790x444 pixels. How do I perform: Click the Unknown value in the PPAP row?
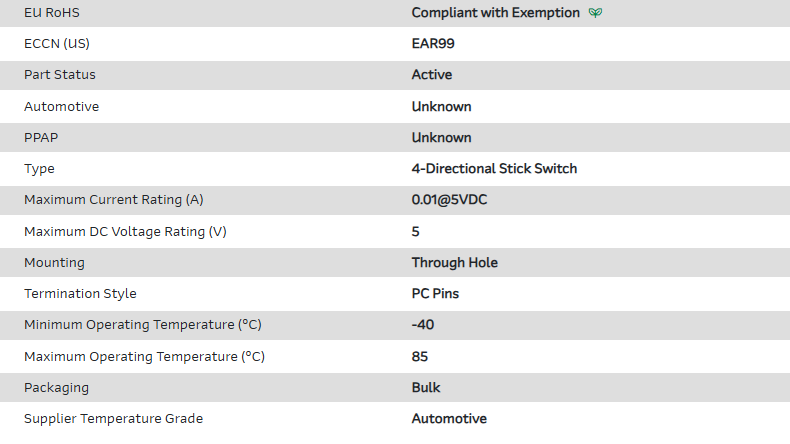[x=441, y=137]
